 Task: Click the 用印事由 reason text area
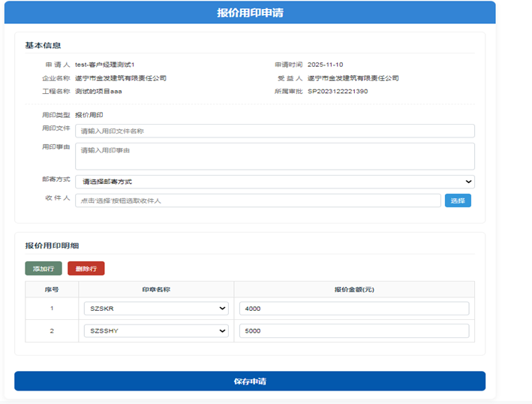coord(275,156)
